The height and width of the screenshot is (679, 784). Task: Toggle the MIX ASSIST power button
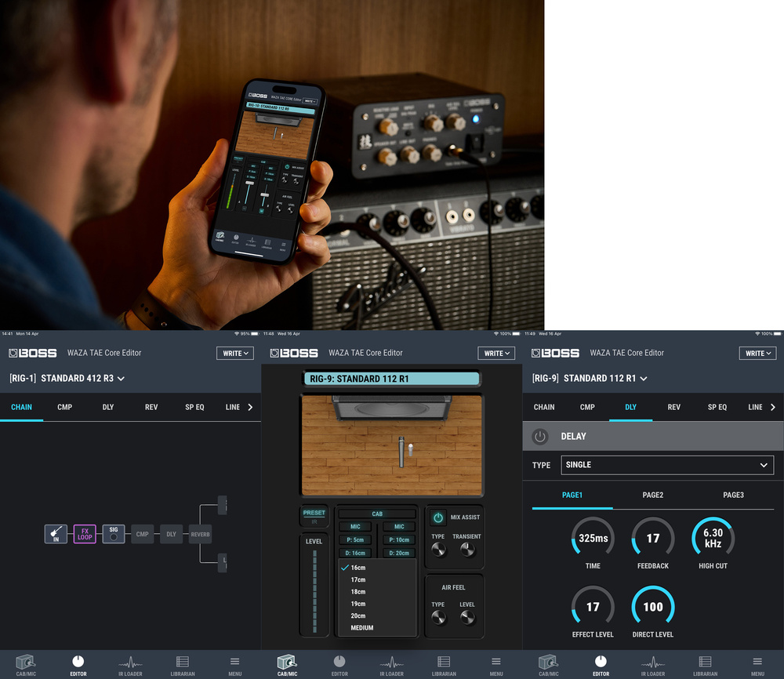438,517
